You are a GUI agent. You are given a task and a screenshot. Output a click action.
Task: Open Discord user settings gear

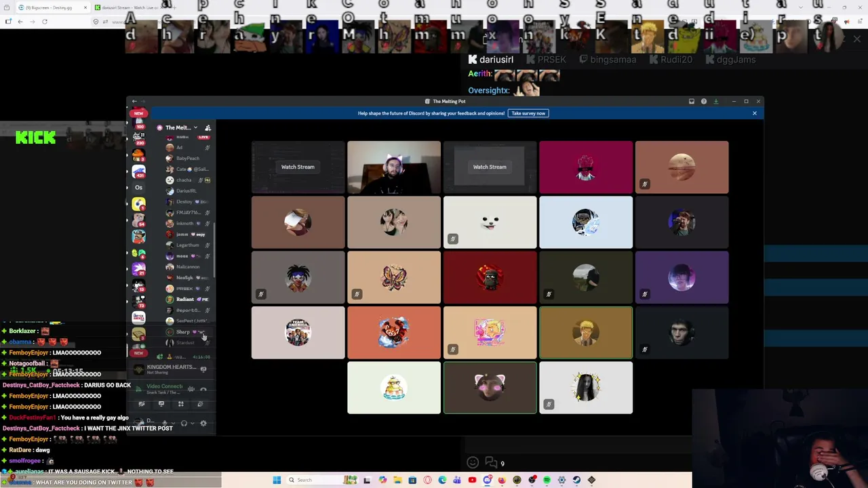203,424
